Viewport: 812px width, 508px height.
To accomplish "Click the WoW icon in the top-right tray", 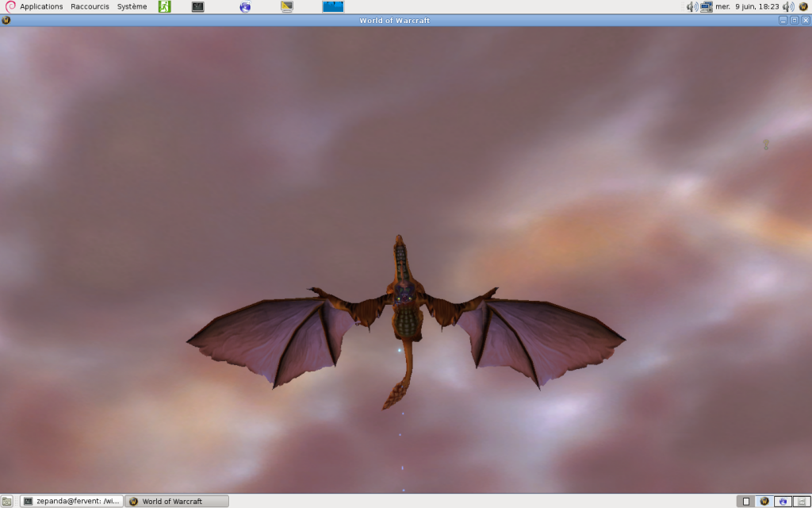I will (x=803, y=6).
